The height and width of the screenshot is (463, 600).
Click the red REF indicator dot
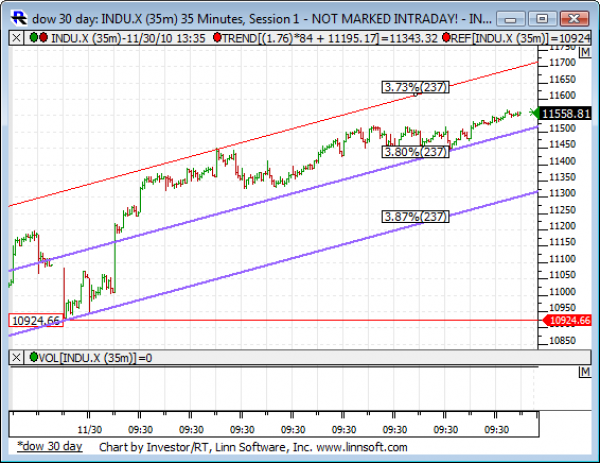[x=446, y=37]
